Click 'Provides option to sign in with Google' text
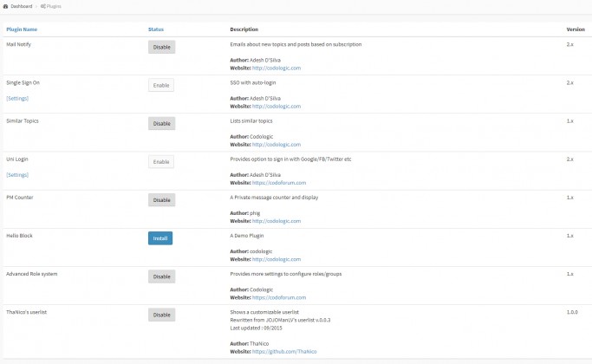Image resolution: width=592 pixels, height=364 pixels. pyautogui.click(x=290, y=159)
